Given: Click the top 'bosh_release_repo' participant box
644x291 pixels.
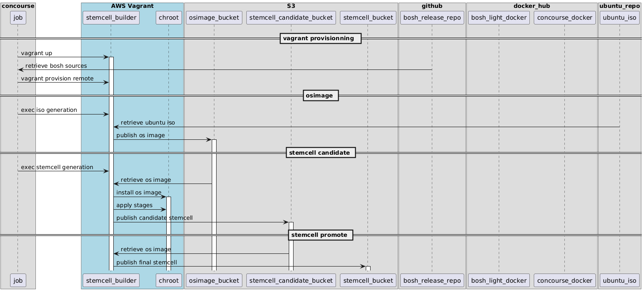Looking at the screenshot, I should [x=432, y=17].
